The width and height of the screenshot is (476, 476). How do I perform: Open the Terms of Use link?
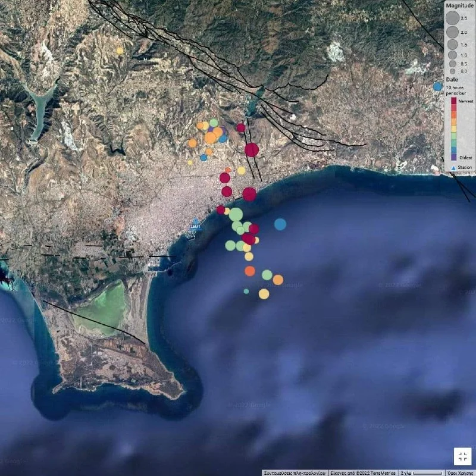(461, 473)
